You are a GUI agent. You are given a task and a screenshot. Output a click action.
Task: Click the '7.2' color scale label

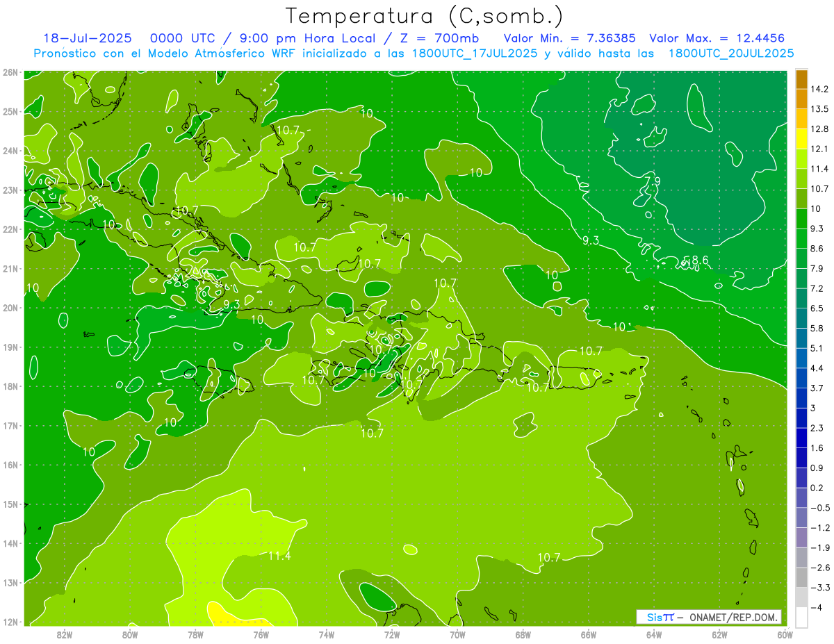(x=817, y=288)
